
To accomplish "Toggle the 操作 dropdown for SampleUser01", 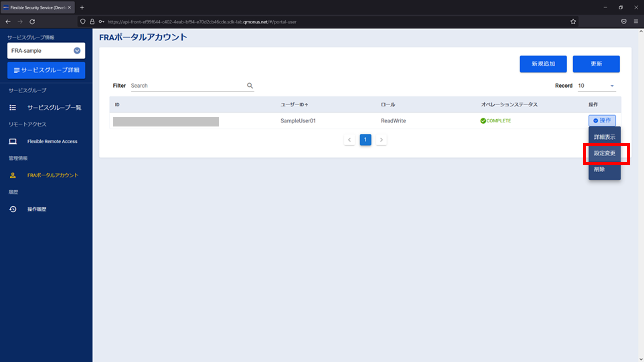I will click(x=602, y=121).
